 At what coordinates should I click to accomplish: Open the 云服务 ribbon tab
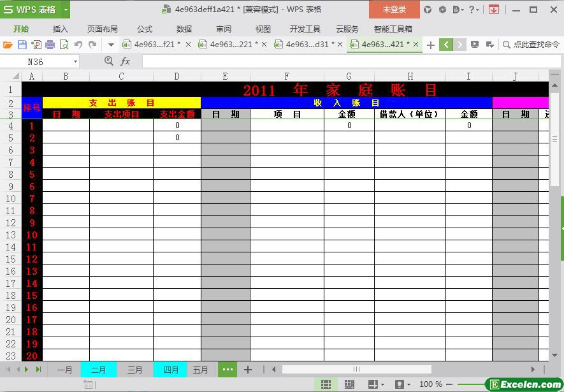click(347, 29)
